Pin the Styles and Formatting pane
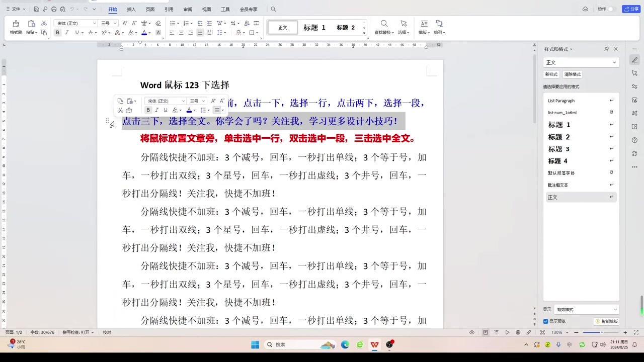Viewport: 644px width, 362px height. point(606,49)
